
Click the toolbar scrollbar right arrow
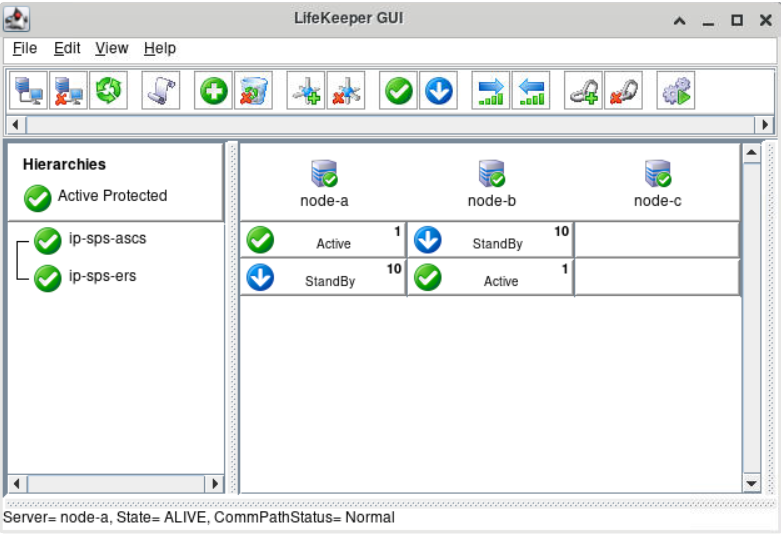tap(765, 125)
